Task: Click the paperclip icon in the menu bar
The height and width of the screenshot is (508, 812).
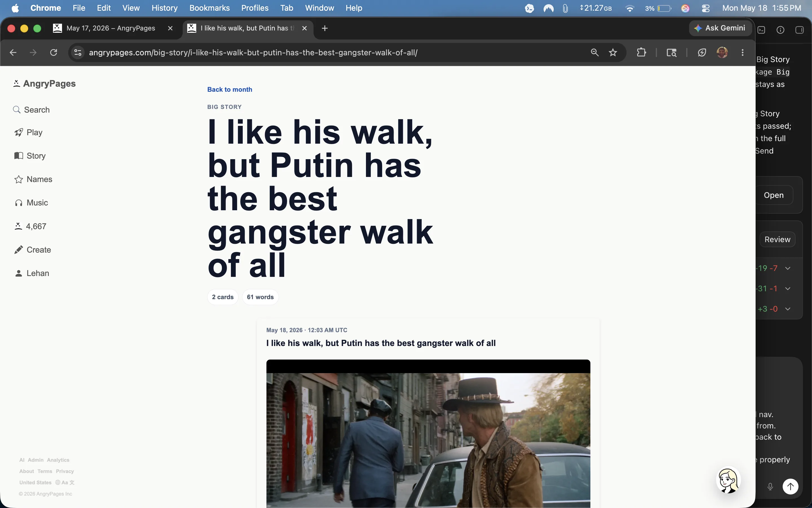Action: [565, 8]
